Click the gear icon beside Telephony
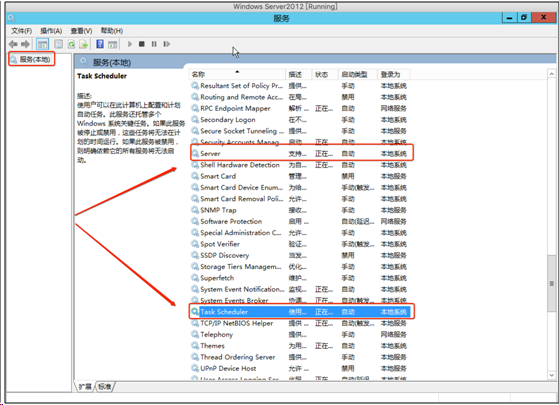The image size is (559, 405). (195, 334)
